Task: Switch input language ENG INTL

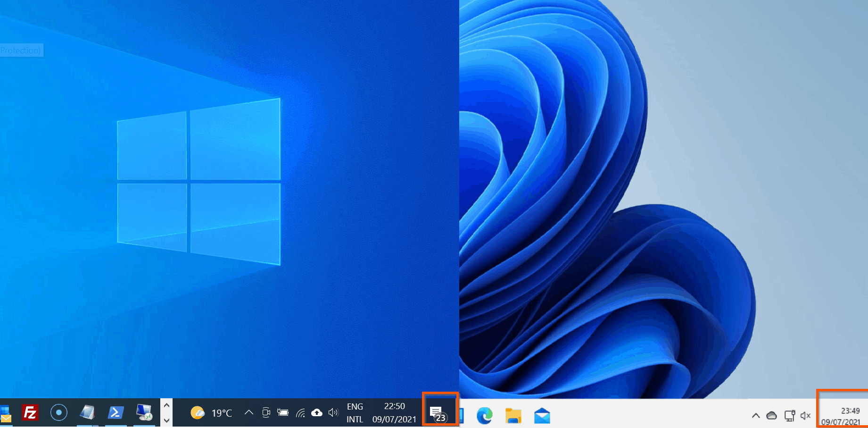Action: click(355, 413)
